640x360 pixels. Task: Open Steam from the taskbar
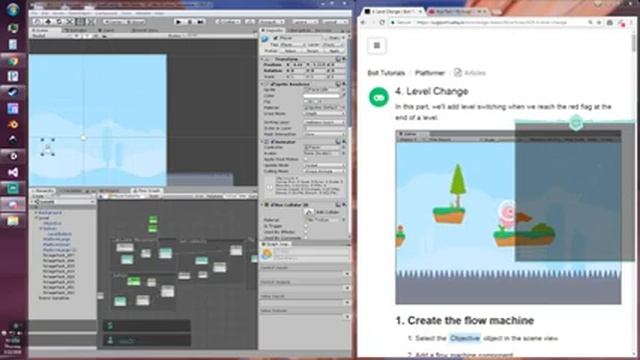point(13,93)
